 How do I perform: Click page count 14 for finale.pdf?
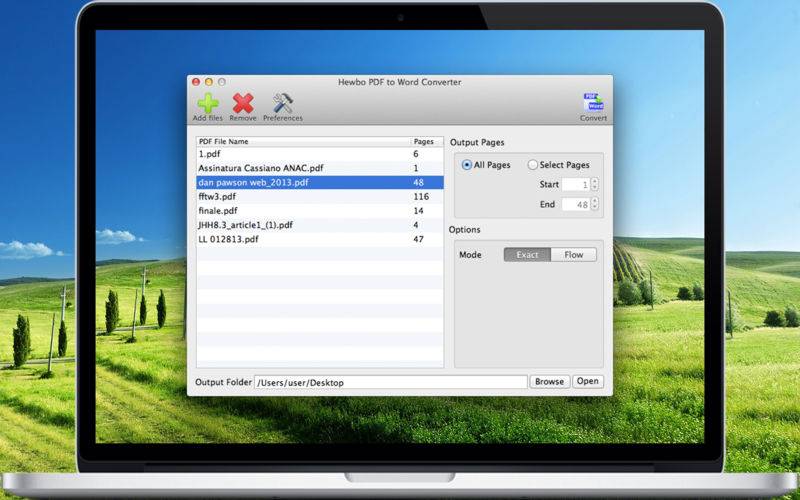click(418, 211)
